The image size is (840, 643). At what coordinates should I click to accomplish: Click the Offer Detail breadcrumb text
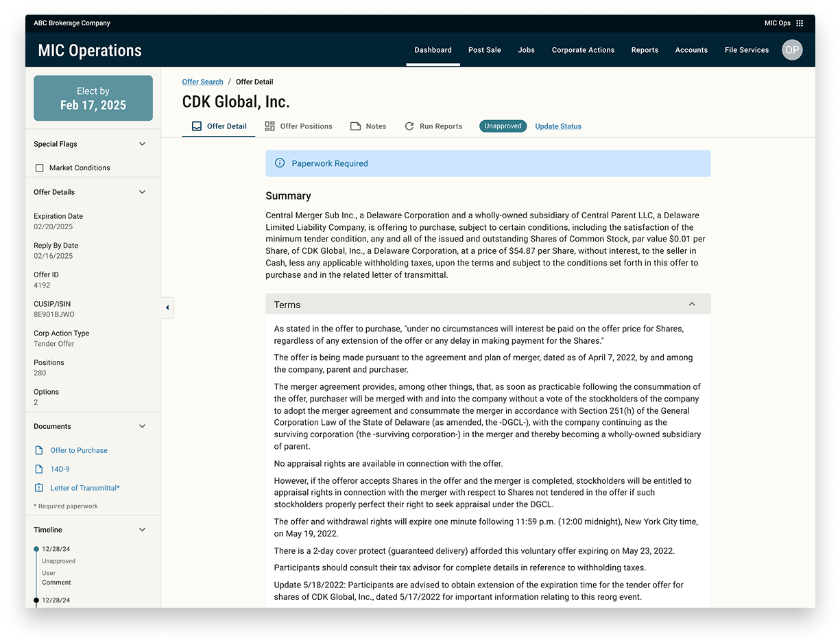tap(254, 82)
